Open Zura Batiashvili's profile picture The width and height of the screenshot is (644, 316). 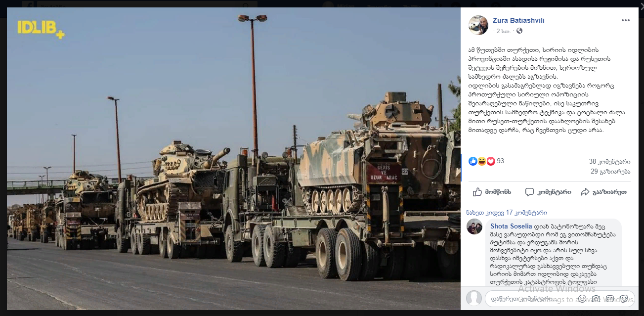pyautogui.click(x=478, y=25)
